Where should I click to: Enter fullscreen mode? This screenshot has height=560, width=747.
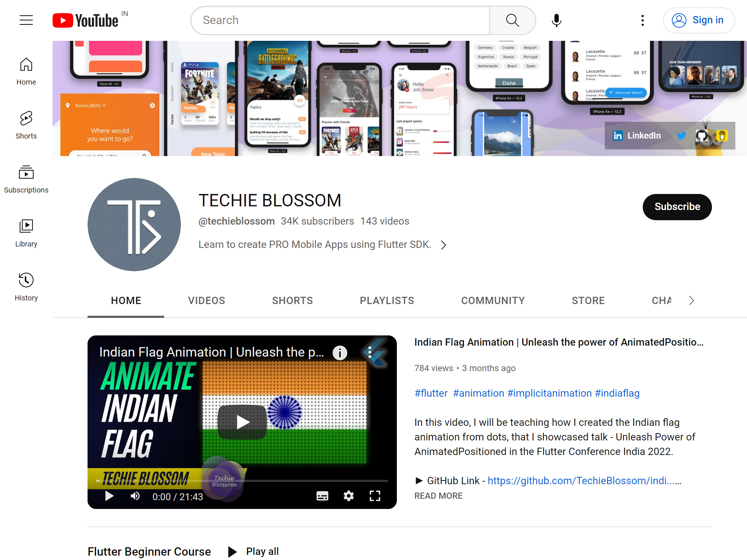pyautogui.click(x=375, y=496)
